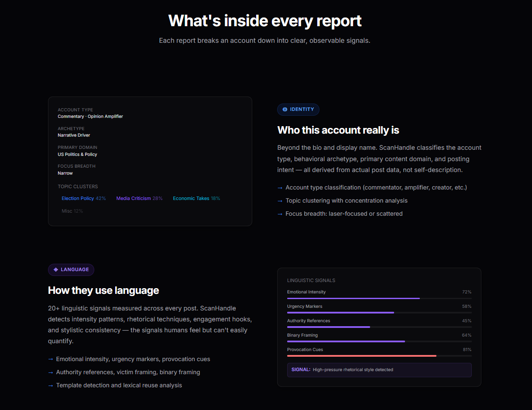Click the IDENTITY badge icon
The width and height of the screenshot is (532, 410).
(x=285, y=110)
